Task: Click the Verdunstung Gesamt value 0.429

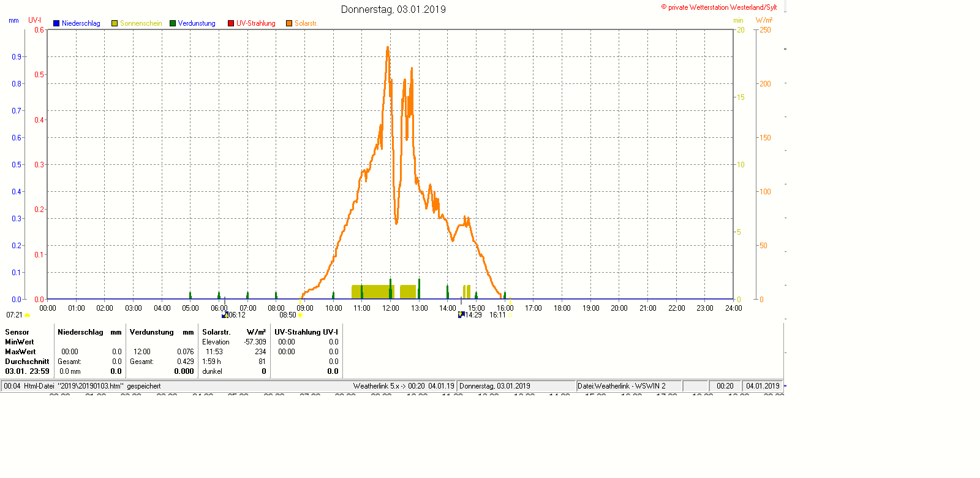Action: tap(186, 362)
